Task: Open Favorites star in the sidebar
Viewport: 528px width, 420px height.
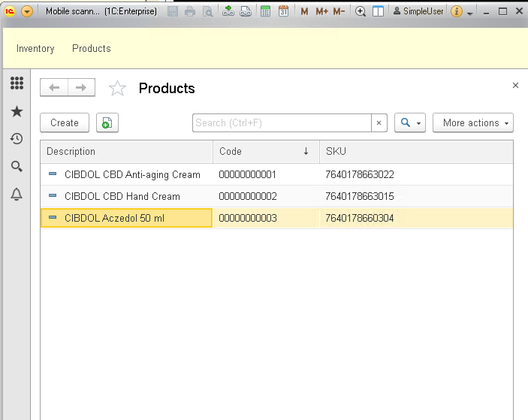Action: point(17,111)
